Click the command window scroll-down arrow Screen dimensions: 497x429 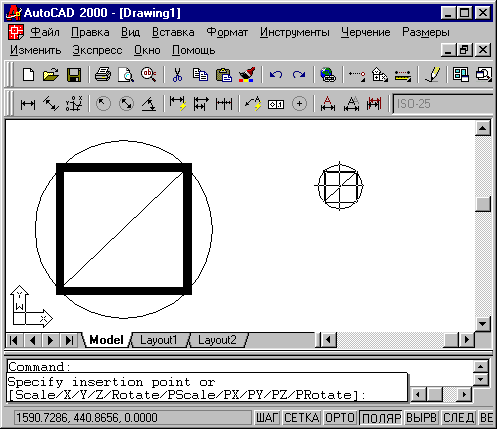(x=480, y=379)
